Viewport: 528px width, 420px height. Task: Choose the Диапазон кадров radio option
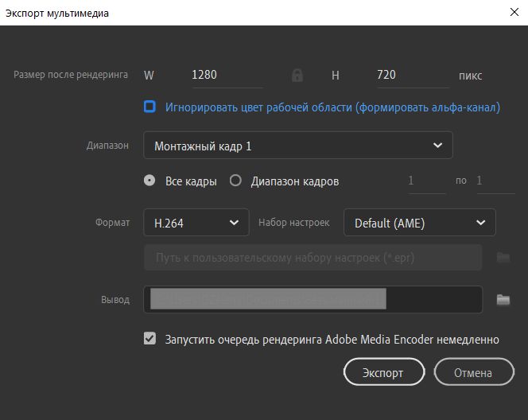pyautogui.click(x=235, y=181)
